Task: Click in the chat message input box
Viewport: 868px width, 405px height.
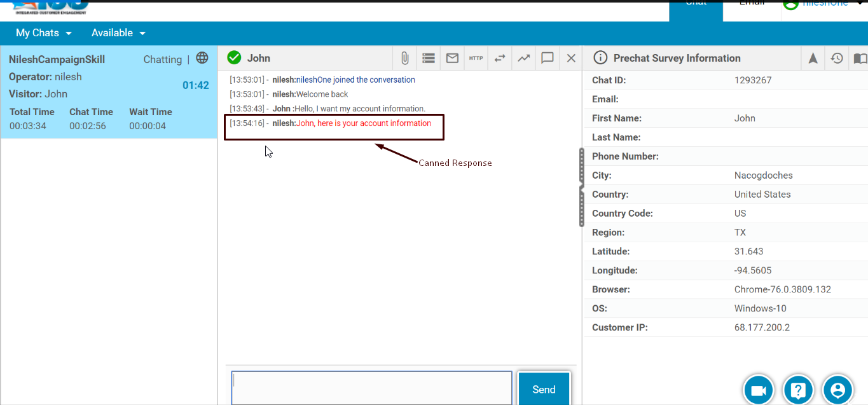Action: click(371, 388)
